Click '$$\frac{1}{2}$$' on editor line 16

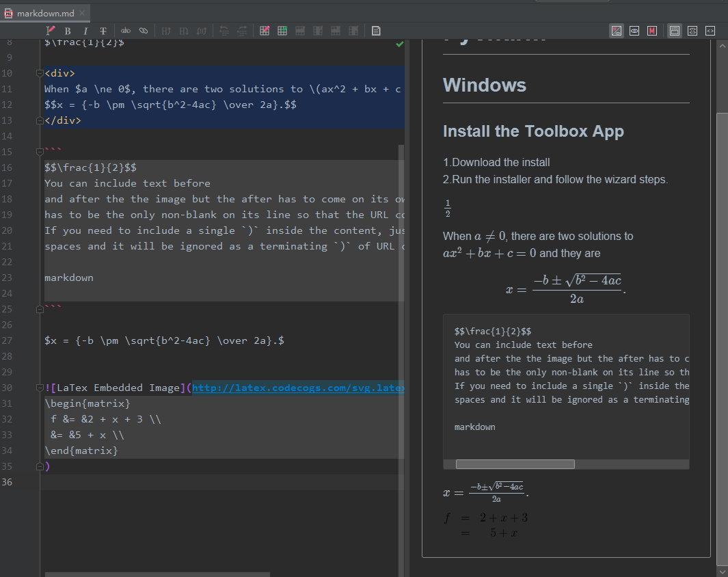coord(90,167)
